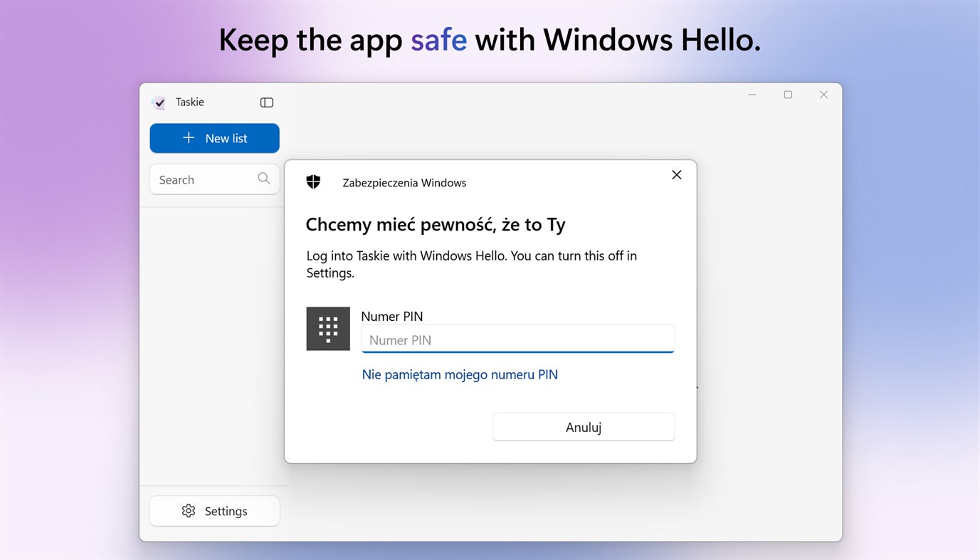Screen dimensions: 980x560
Task: Open Settings from the bottom sidebar button
Action: [214, 511]
